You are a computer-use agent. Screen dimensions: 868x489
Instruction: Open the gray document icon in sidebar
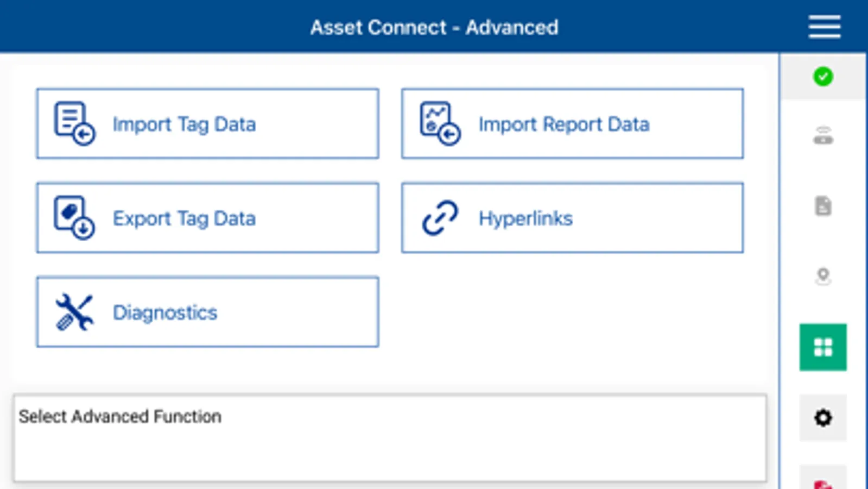823,206
